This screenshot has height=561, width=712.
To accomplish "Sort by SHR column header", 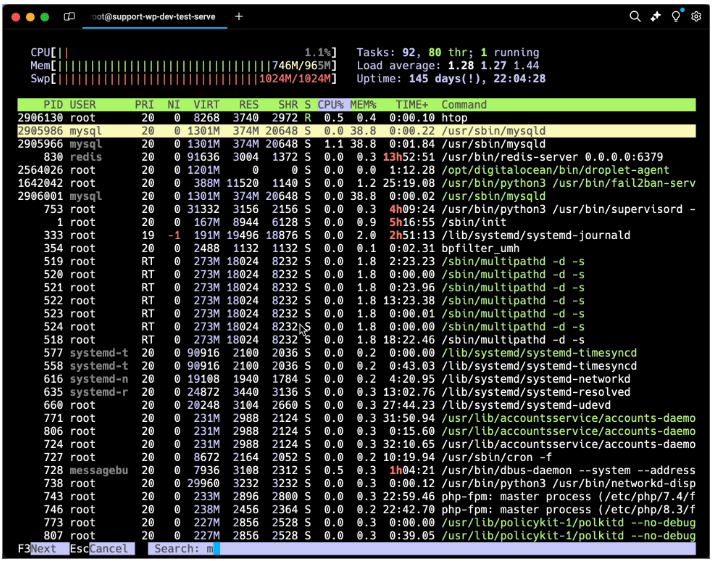I will [x=288, y=105].
